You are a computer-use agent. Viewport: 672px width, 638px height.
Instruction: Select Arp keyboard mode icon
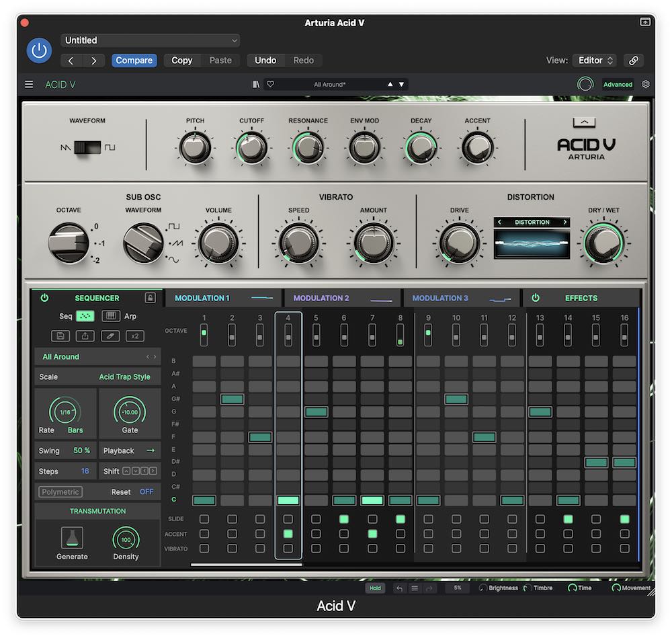111,316
